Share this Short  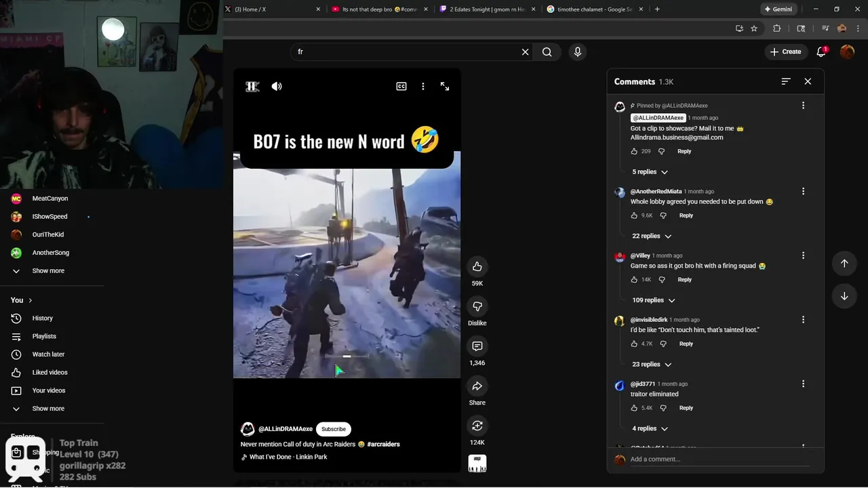point(477,386)
